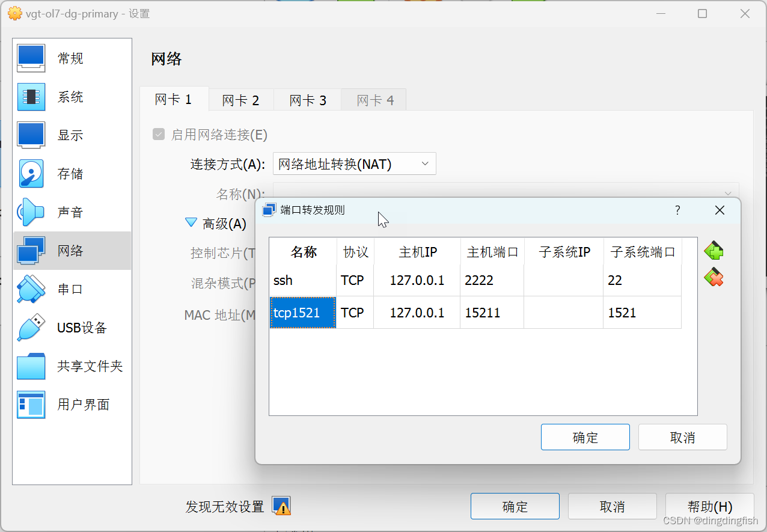Viewport: 767px width, 532px height.
Task: Remove the selected port forwarding rule
Action: (x=714, y=277)
